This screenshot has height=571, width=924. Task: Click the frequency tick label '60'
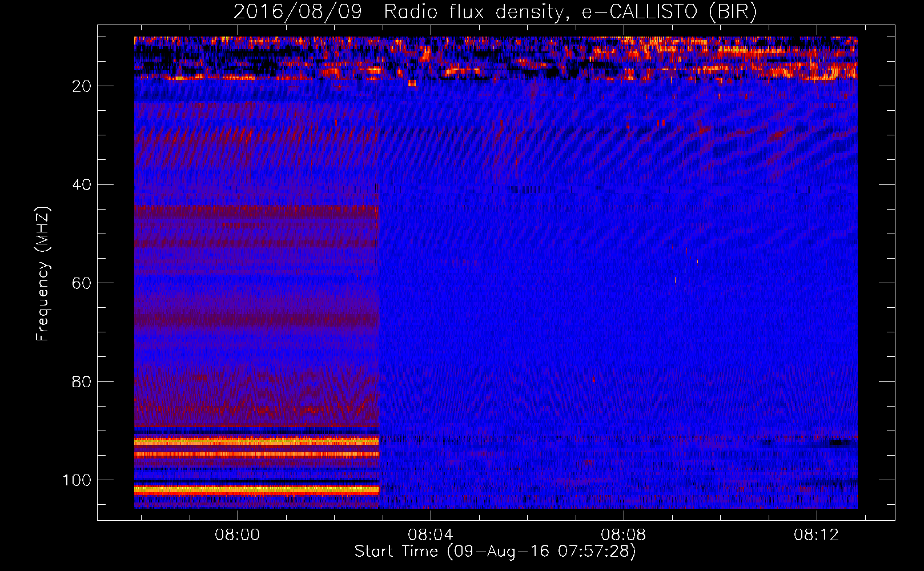click(82, 283)
